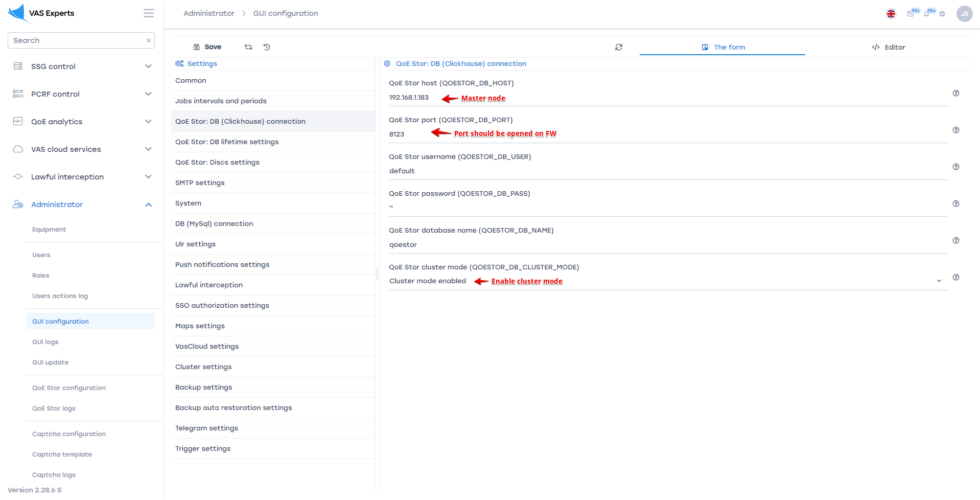This screenshot has height=500, width=980.
Task: Select the The form tab
Action: [x=723, y=47]
